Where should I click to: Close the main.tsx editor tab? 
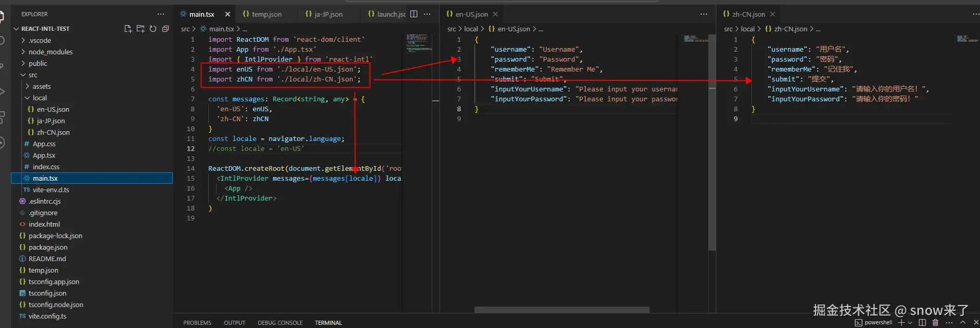point(228,14)
